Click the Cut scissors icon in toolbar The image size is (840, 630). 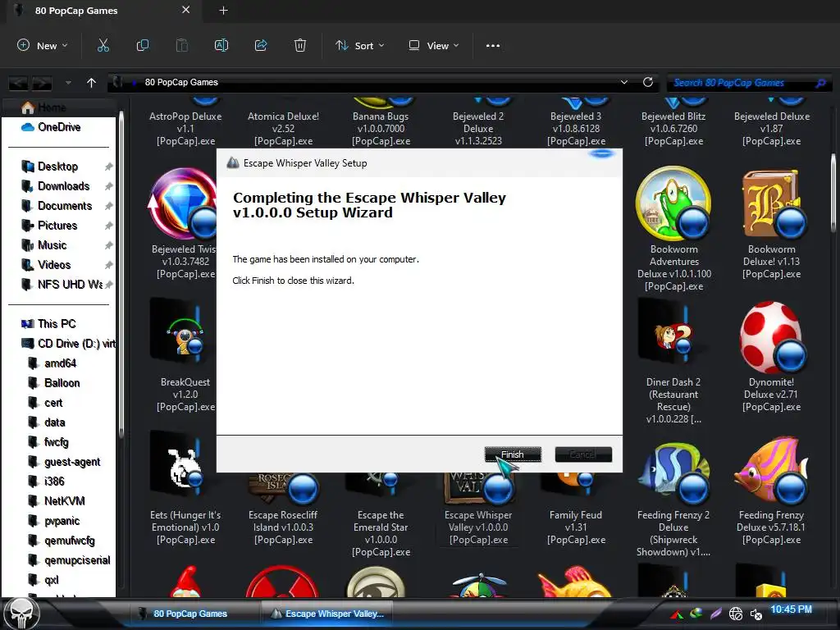103,46
